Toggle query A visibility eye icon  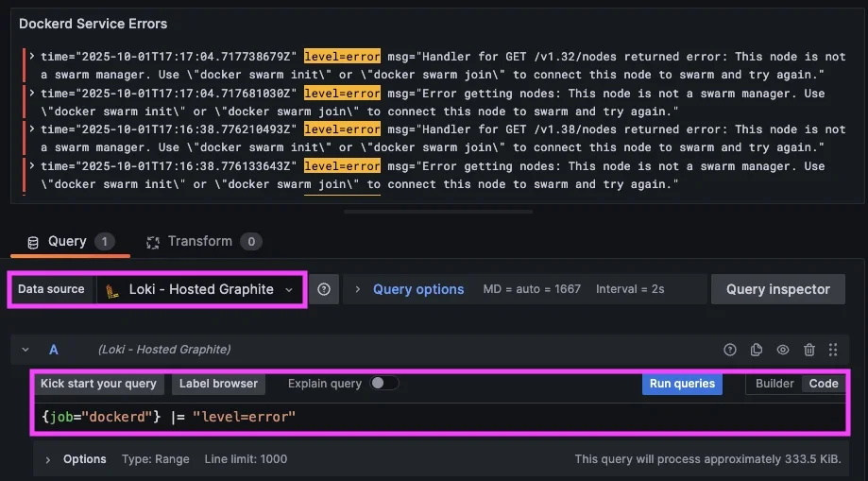click(783, 350)
